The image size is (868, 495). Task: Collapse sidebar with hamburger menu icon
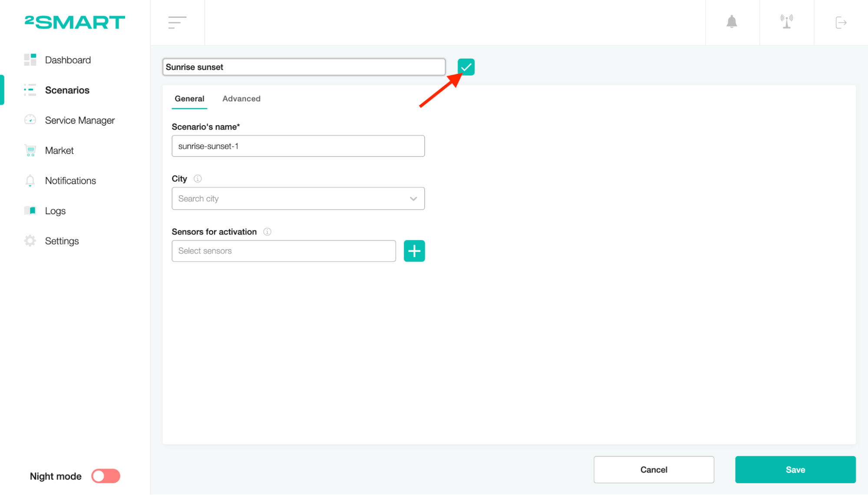[x=177, y=23]
